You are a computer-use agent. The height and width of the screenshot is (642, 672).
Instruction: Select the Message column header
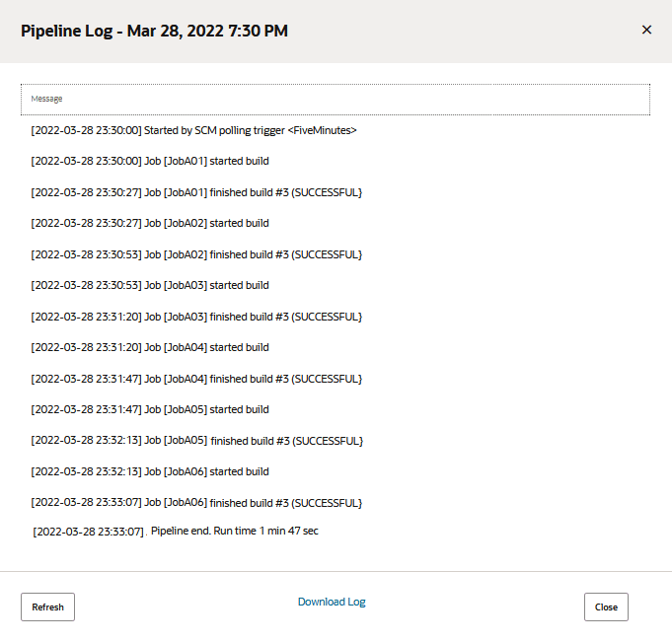point(336,100)
